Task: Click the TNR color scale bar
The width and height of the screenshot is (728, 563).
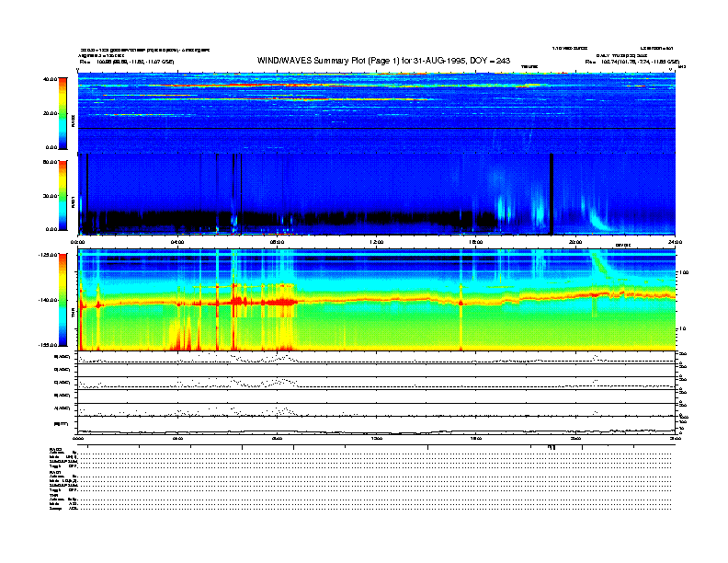Action: (63, 300)
